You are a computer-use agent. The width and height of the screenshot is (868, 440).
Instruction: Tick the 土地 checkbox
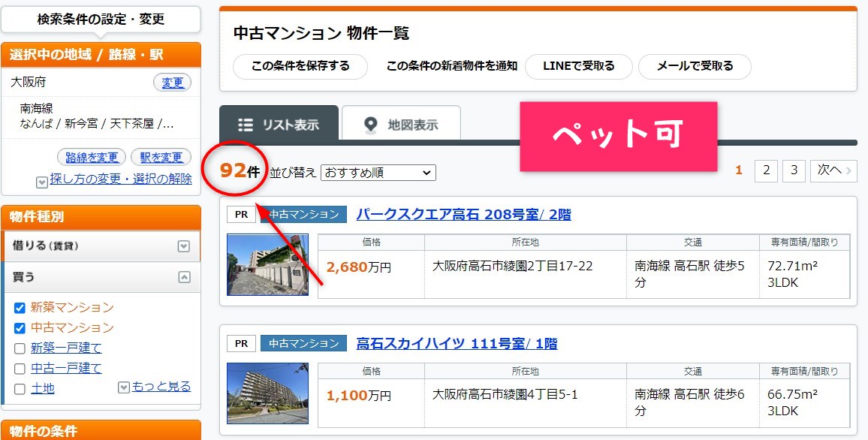point(20,389)
